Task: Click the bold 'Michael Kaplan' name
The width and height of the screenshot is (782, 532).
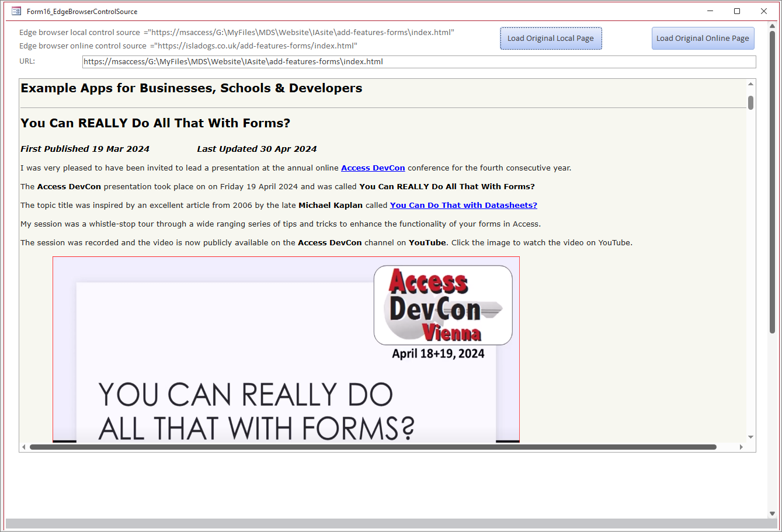Action: click(x=331, y=206)
